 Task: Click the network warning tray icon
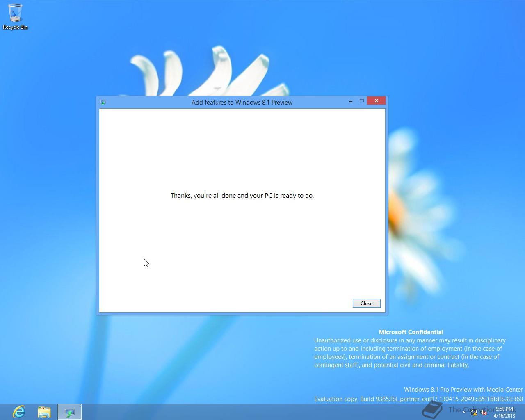(474, 413)
